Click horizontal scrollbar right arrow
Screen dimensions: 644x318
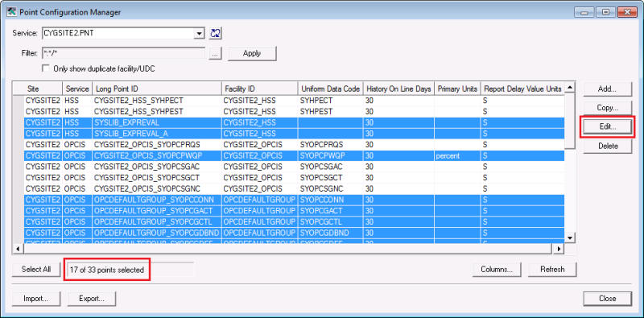pos(558,249)
